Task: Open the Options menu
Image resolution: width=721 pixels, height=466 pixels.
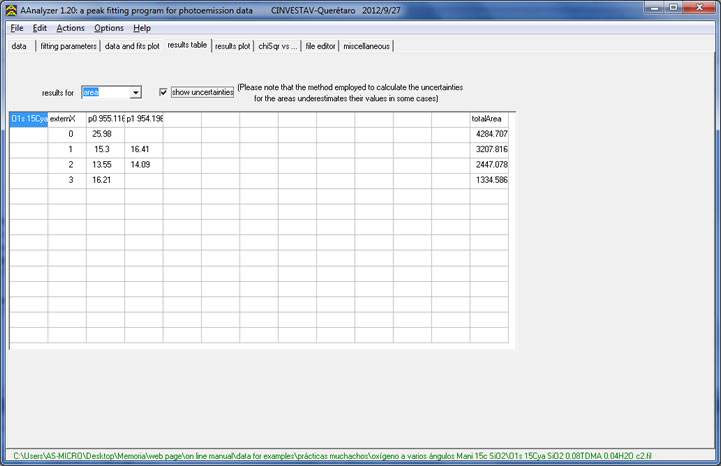Action: (x=109, y=28)
